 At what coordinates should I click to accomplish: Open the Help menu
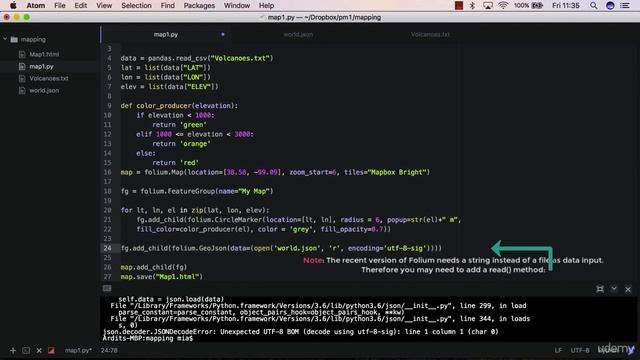coord(266,5)
